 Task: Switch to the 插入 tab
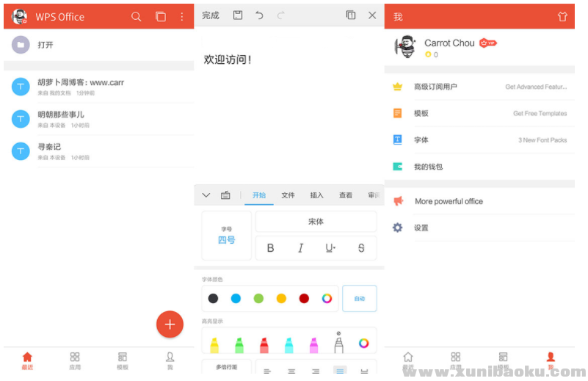tap(316, 195)
